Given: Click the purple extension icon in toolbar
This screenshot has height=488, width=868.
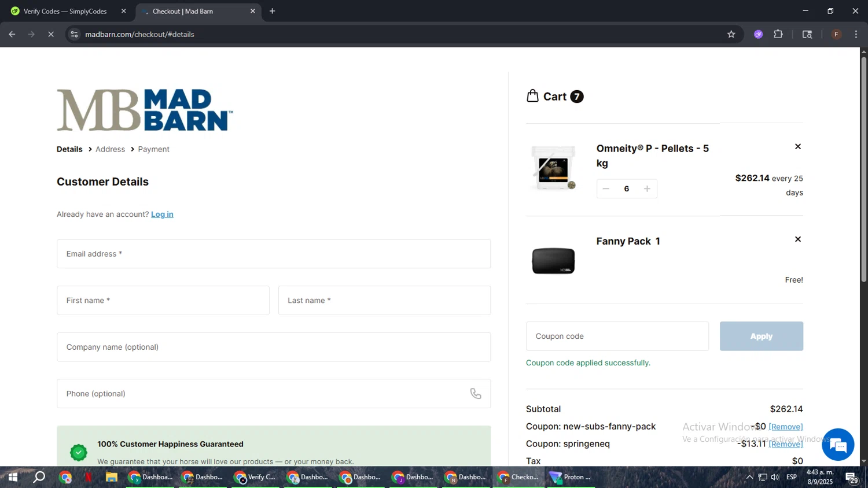Looking at the screenshot, I should click(x=758, y=34).
